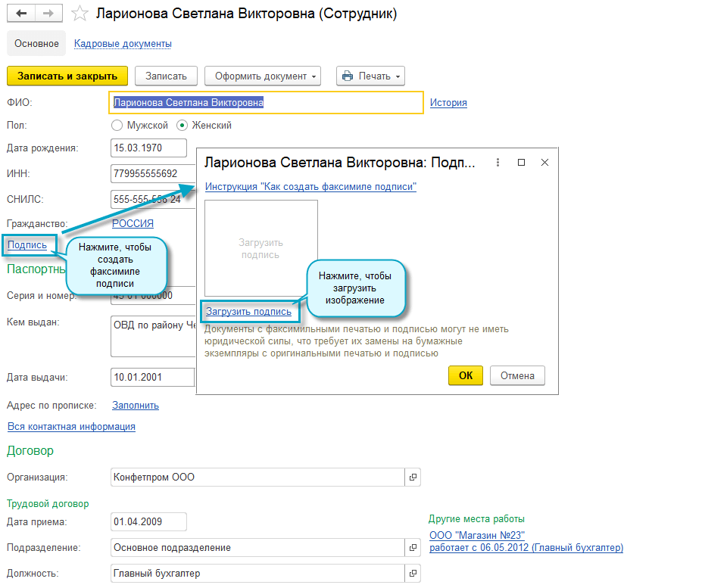The width and height of the screenshot is (705, 588).
Task: Add employee card to favorites star
Action: tap(78, 14)
